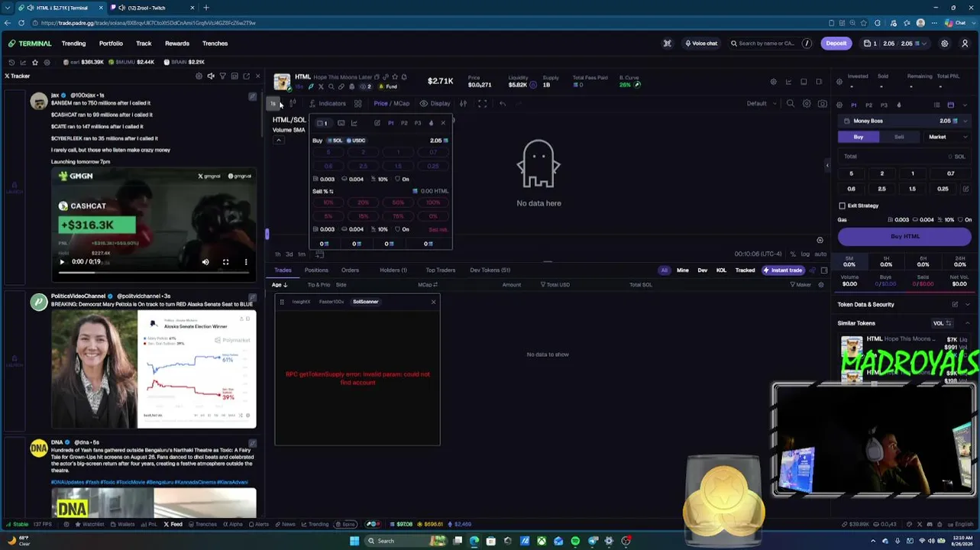Open Wallets in the bottom status bar
The height and width of the screenshot is (550, 980).
(123, 525)
